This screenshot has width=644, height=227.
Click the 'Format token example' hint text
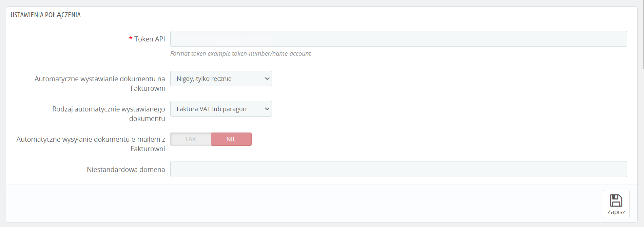point(240,54)
